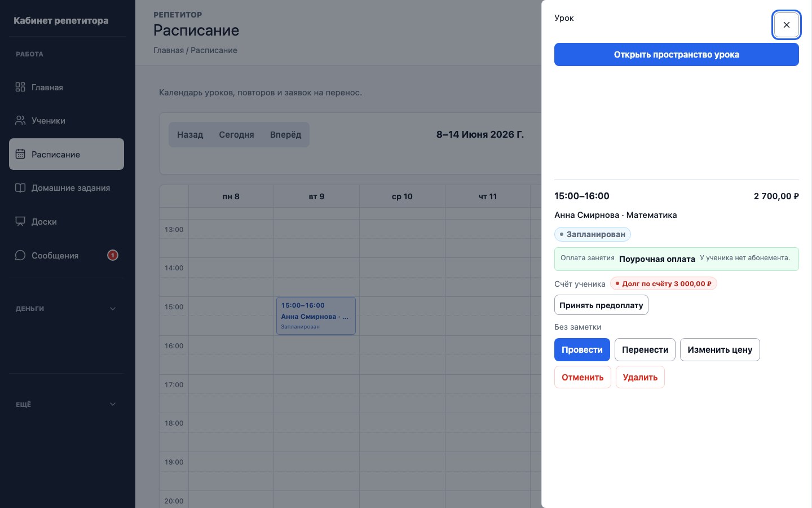Click the Доски presentation board icon

[20, 221]
